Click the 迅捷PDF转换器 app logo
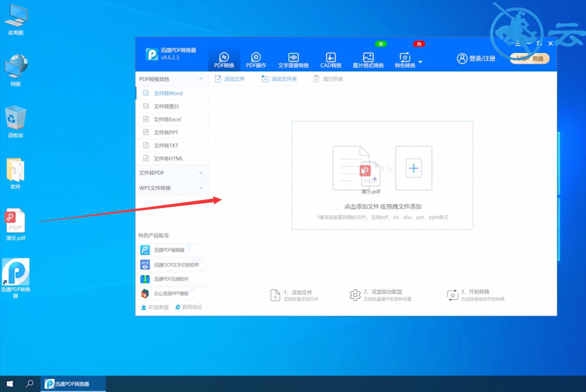 [x=151, y=54]
